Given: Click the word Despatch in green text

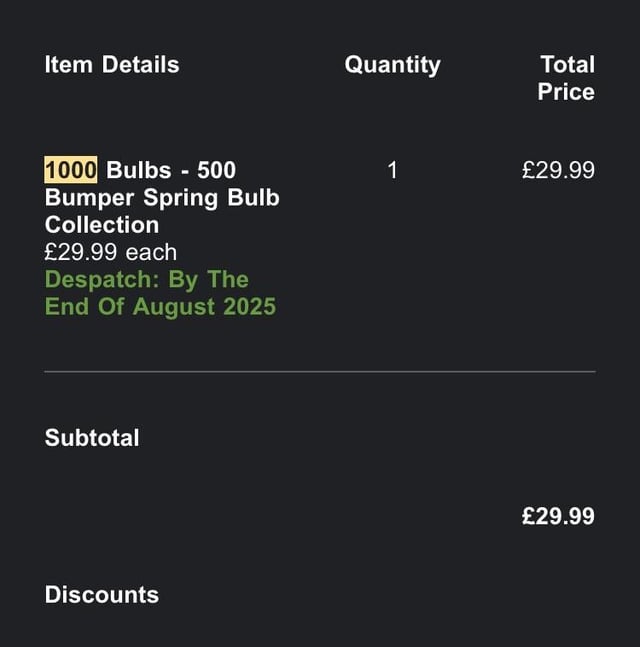Looking at the screenshot, I should pos(102,280).
